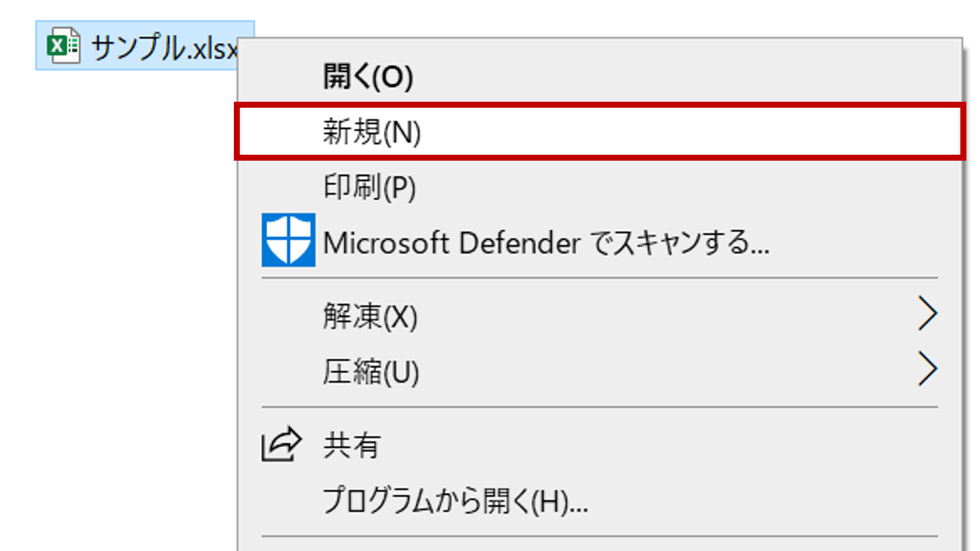Open プログラムから開く(H)... dialog entry

[455, 501]
